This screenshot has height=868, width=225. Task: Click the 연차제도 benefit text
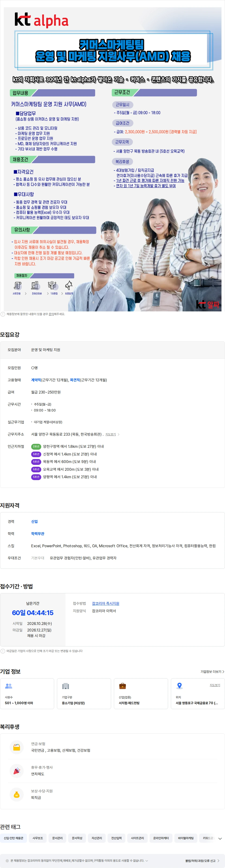click(x=38, y=774)
